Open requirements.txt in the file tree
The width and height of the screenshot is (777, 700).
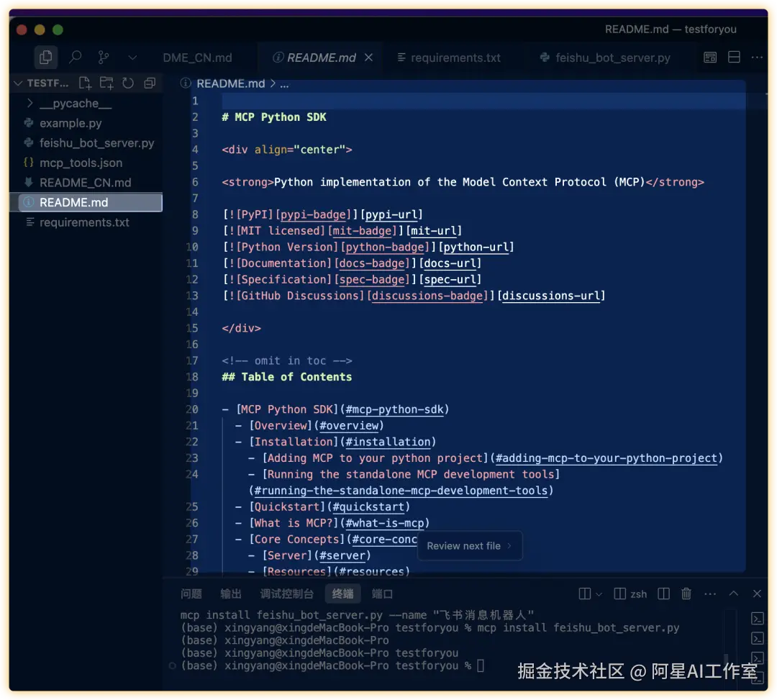click(x=84, y=222)
